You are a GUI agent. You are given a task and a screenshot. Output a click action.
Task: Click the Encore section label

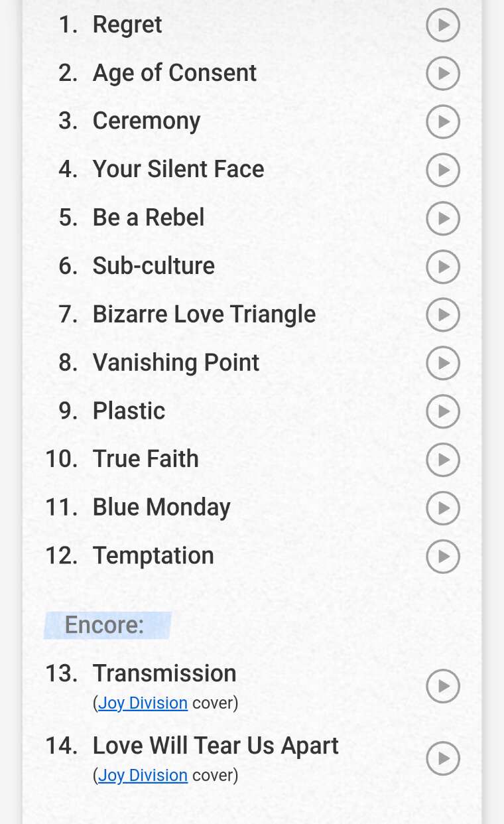point(105,625)
